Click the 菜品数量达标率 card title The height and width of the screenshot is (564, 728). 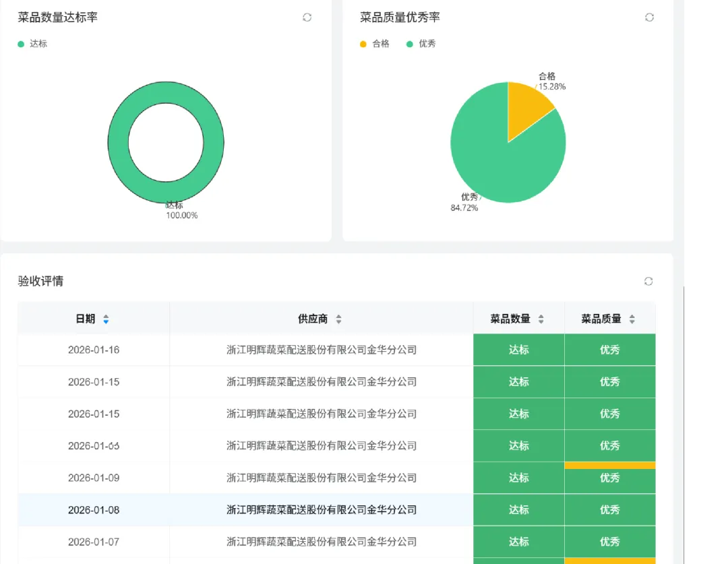57,18
